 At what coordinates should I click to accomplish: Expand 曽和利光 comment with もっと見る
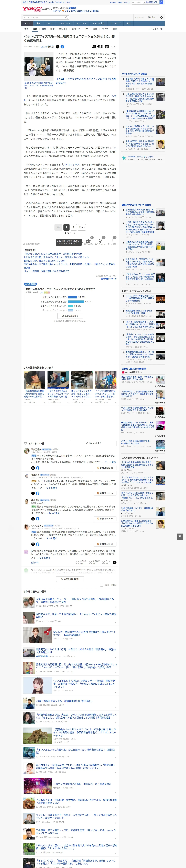coord(52,488)
